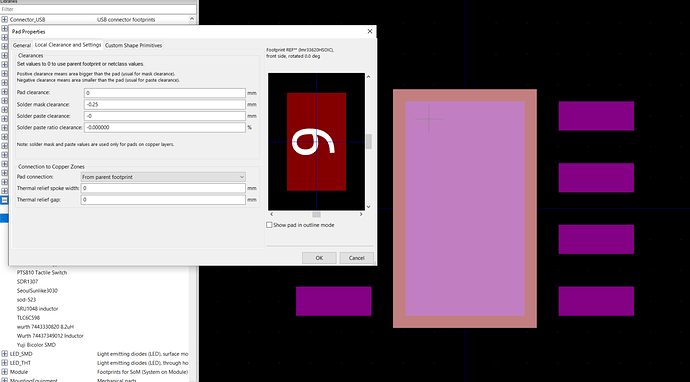Select Local Clearance and Settings tab

click(68, 45)
